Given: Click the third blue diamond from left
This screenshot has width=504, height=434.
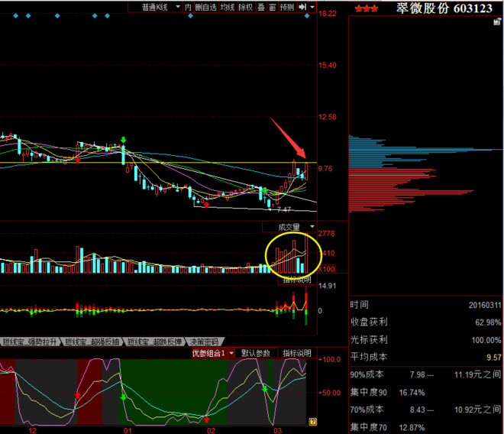Looking at the screenshot, I should (57, 16).
